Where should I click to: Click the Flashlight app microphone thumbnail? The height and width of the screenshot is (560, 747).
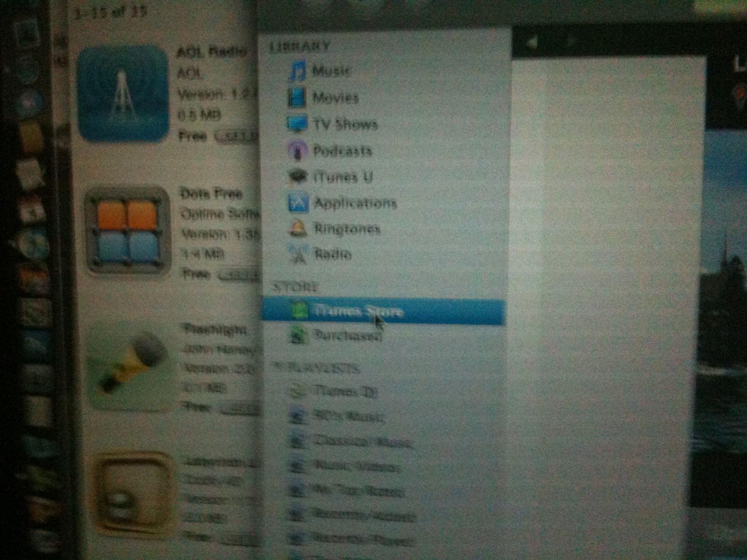coord(130,365)
